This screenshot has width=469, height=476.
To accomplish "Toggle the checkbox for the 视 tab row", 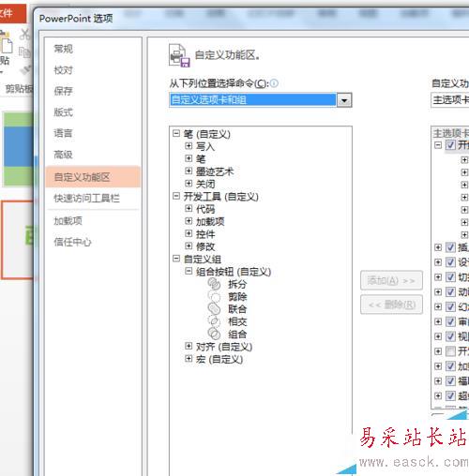I will (450, 336).
